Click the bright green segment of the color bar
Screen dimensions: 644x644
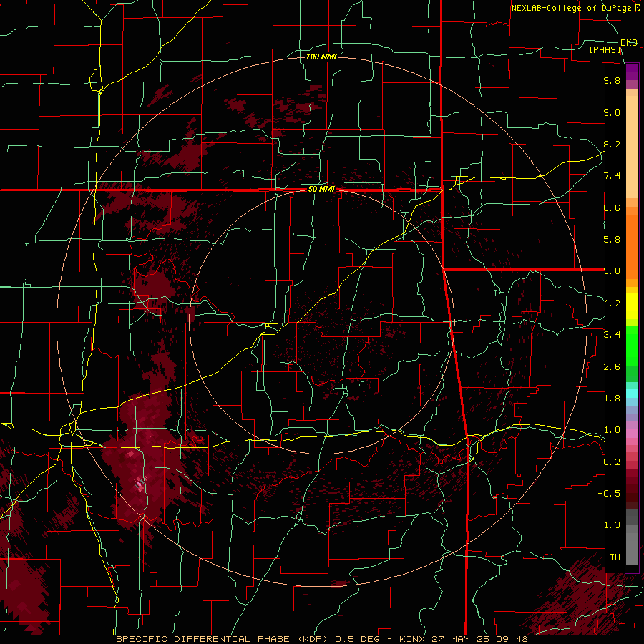tap(632, 346)
